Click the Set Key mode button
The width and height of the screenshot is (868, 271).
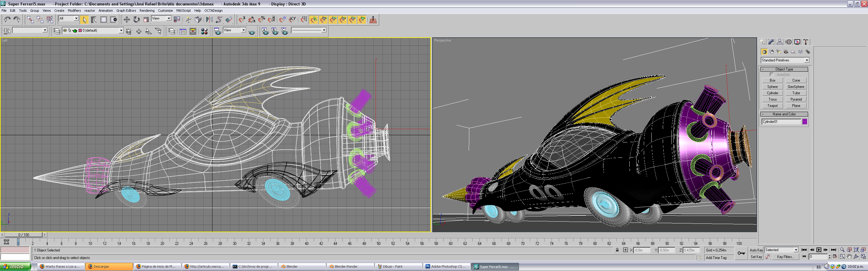click(756, 257)
